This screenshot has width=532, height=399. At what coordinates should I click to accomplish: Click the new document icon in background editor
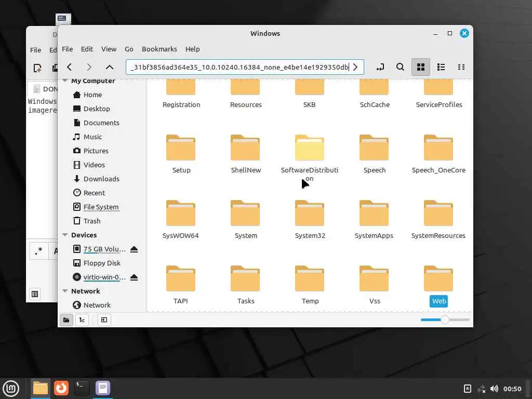click(x=37, y=68)
